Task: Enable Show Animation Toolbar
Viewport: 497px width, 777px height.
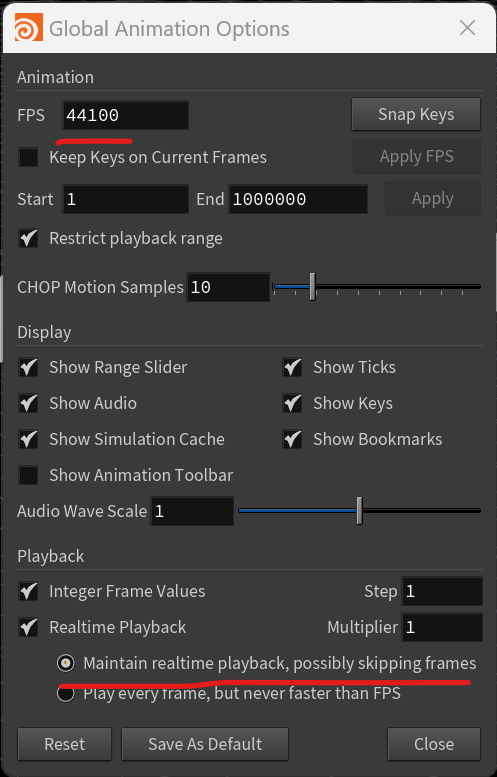Action: coord(28,475)
